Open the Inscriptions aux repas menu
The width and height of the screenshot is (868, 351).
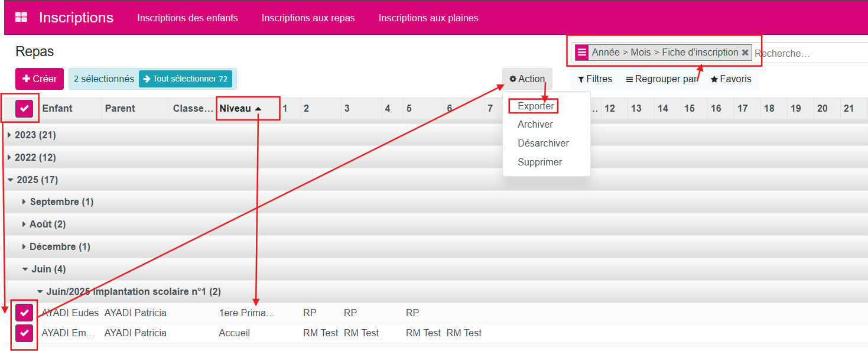point(308,18)
